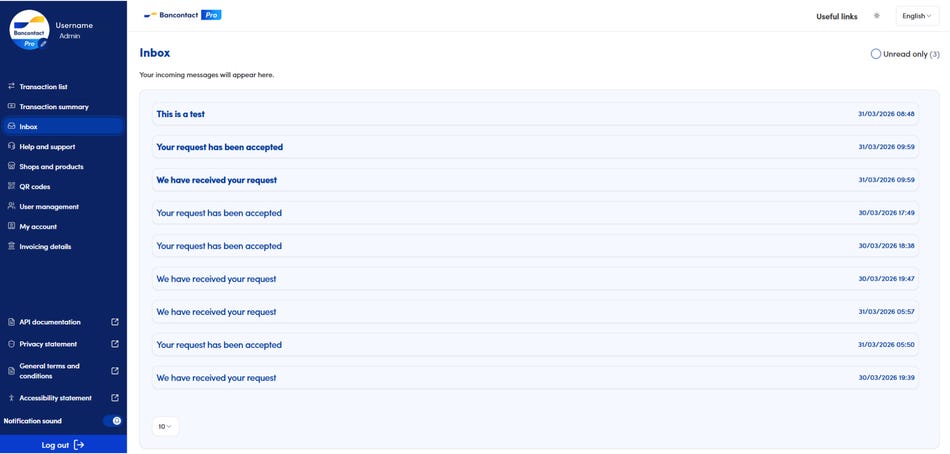The height and width of the screenshot is (454, 950).
Task: Select Inbox in the sidebar
Action: click(63, 127)
